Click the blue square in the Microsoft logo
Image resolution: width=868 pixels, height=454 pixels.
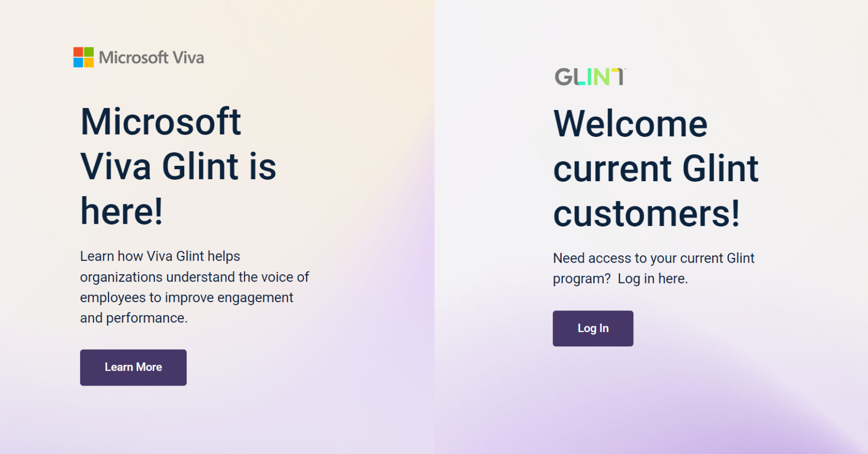tap(78, 62)
